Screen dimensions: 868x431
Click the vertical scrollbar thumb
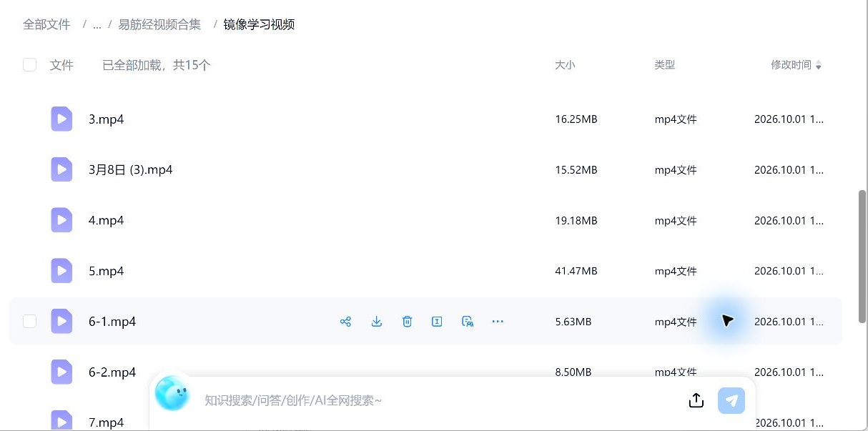pyautogui.click(x=862, y=257)
